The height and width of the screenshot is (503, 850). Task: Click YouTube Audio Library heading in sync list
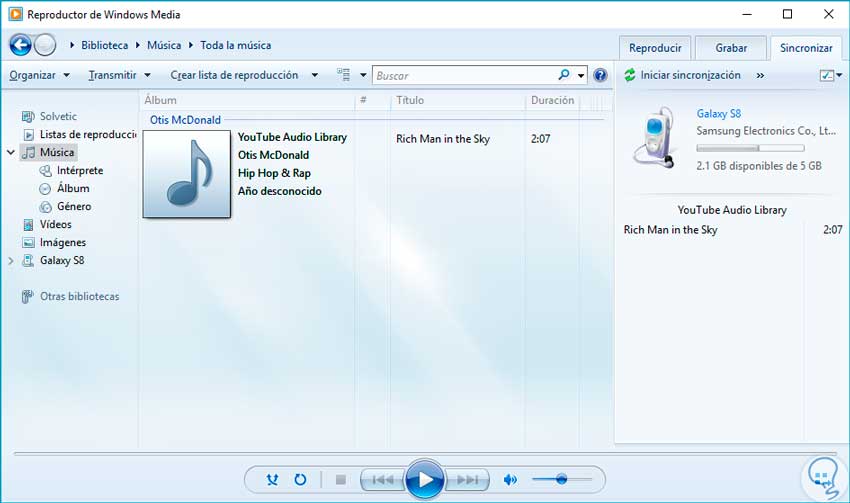732,210
